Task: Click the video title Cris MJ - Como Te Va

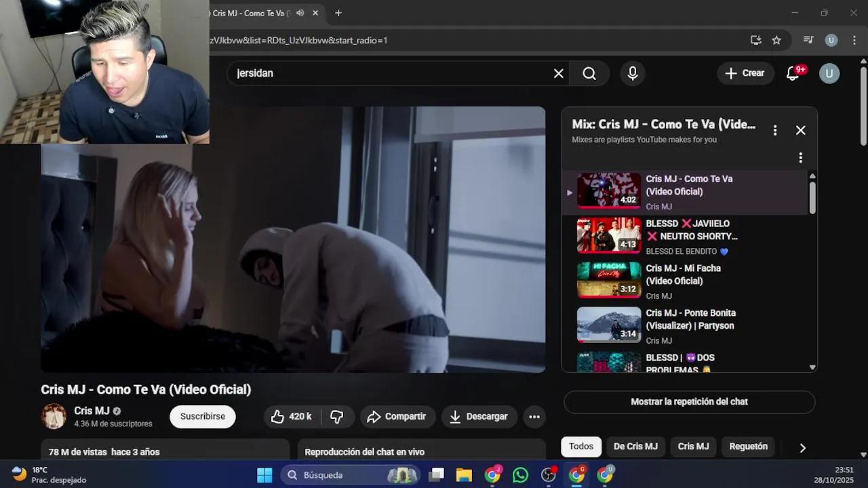Action: click(x=146, y=390)
